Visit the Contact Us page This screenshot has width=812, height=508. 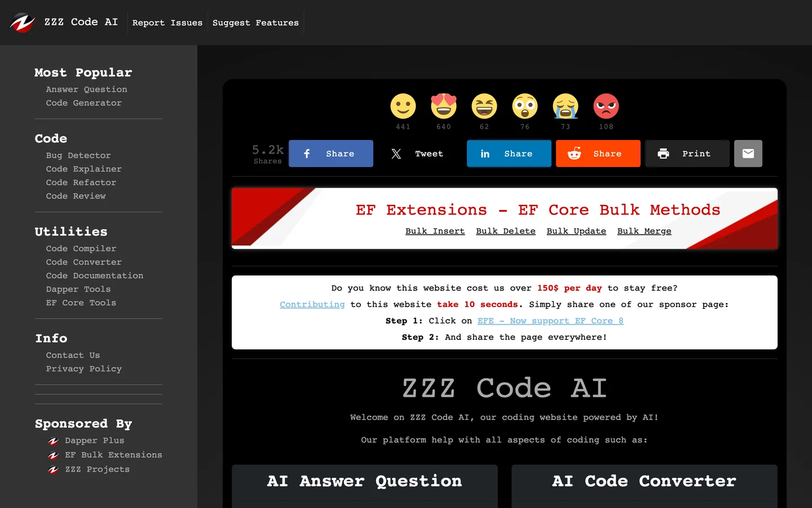click(73, 355)
